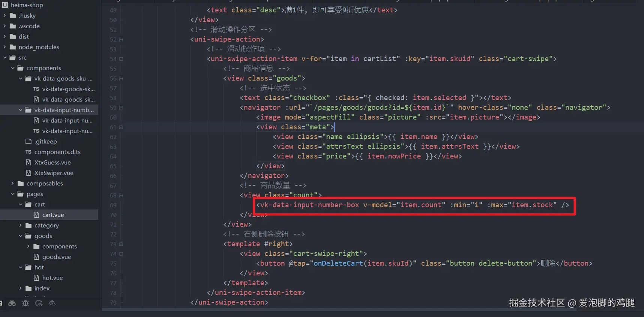Open the bug debug icon in bottom bar
Viewport: 644px width, 317px height.
point(25,303)
